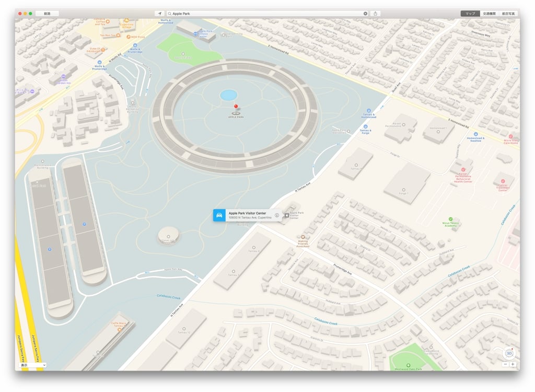Viewport: 535px width, 392px height.
Task: Click the current location arrow icon in the toolbar
Action: [x=160, y=13]
